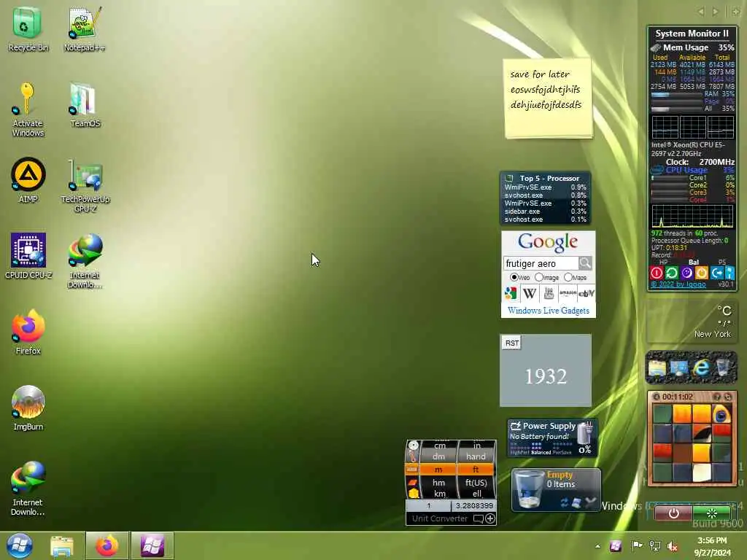Click the purple sleep icon in System Monitor II

point(686,273)
